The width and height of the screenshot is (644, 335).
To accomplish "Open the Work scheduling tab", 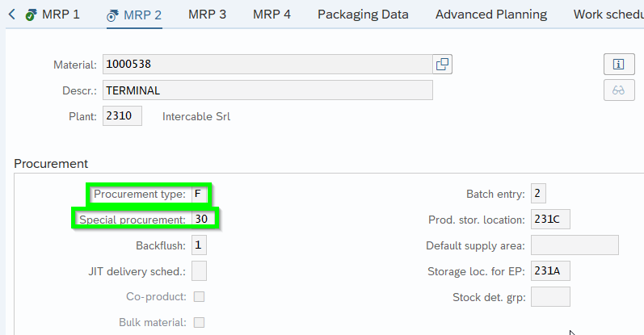I will pyautogui.click(x=608, y=15).
